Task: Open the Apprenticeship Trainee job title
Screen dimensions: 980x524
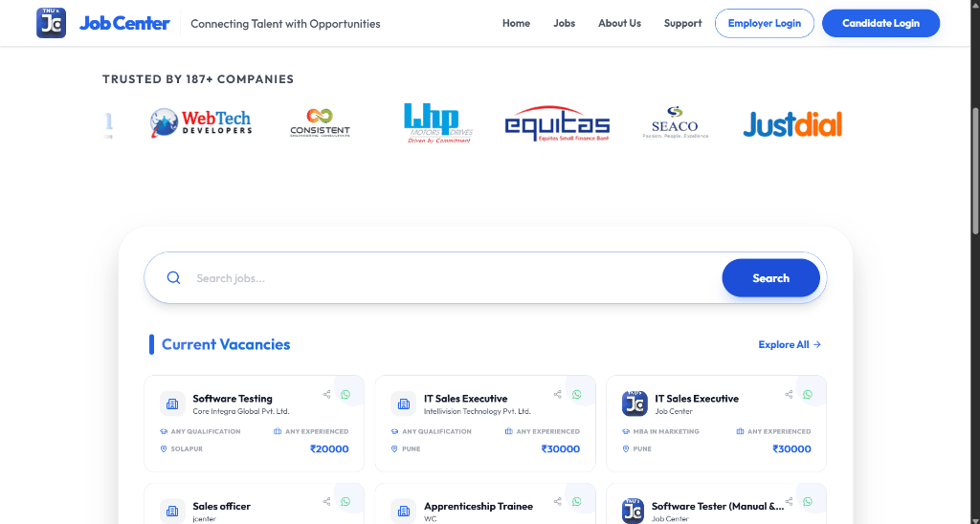Action: [x=479, y=506]
